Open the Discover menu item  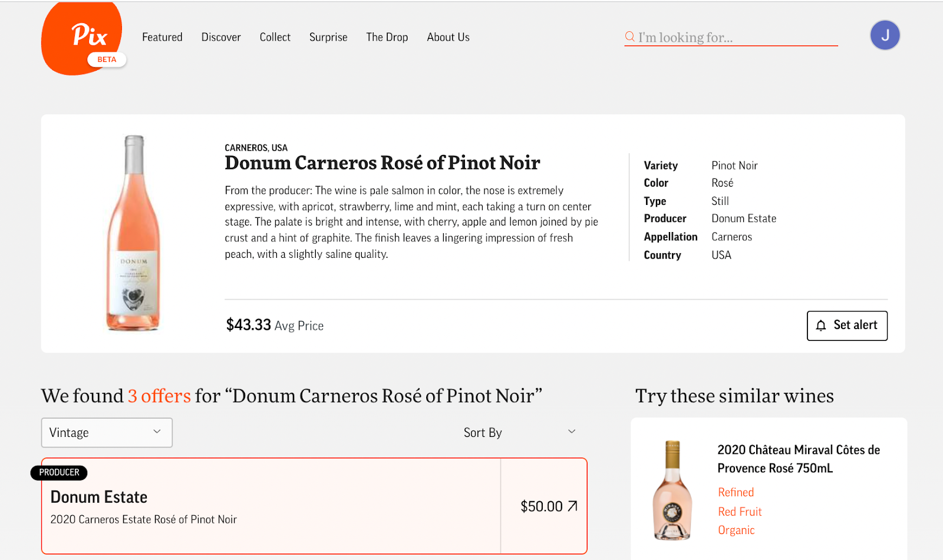(x=221, y=37)
